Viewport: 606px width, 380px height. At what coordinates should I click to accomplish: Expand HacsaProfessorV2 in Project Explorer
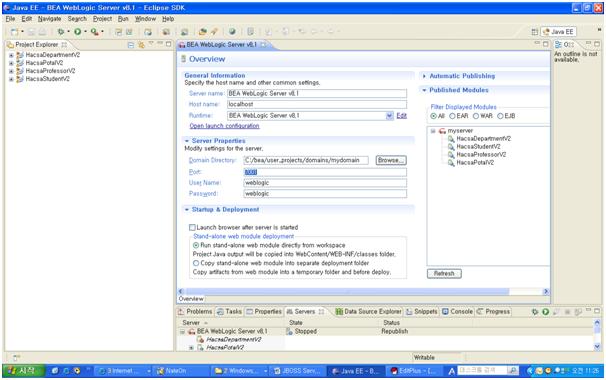click(x=11, y=71)
